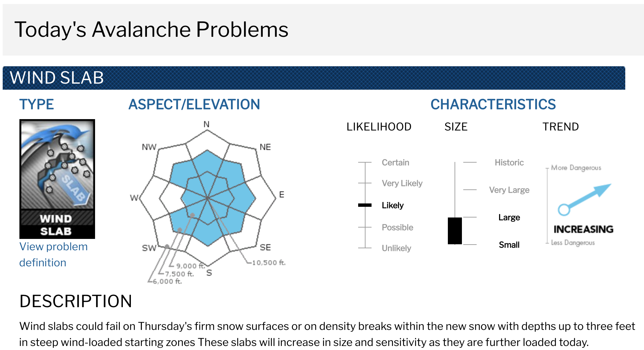Click the N label on the compass rose
The image size is (644, 350).
pos(207,124)
